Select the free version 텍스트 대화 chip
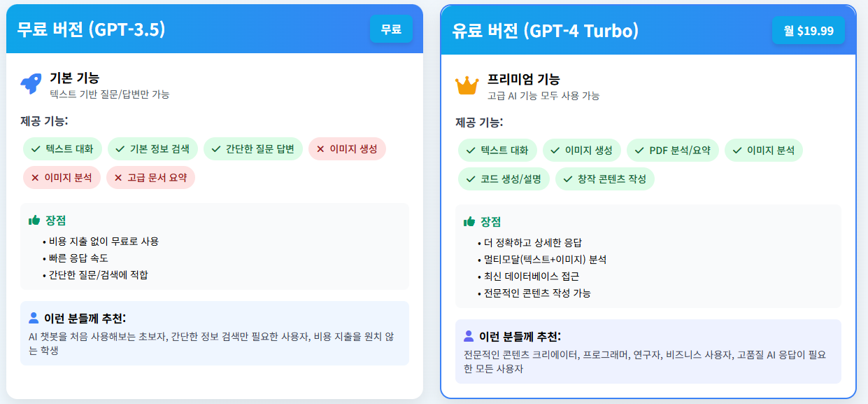The width and height of the screenshot is (868, 404). click(x=63, y=148)
